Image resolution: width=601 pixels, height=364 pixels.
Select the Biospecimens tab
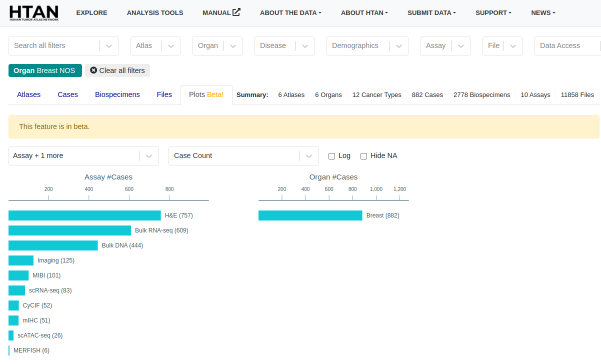pos(117,94)
